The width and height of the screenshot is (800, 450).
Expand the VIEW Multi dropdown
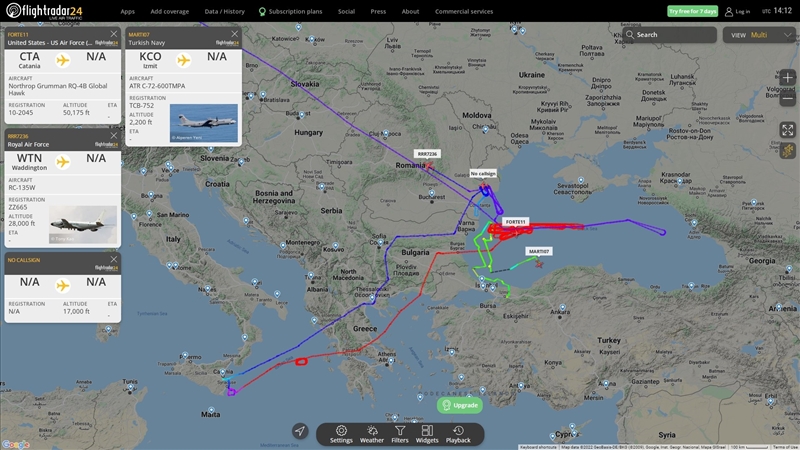tap(759, 35)
